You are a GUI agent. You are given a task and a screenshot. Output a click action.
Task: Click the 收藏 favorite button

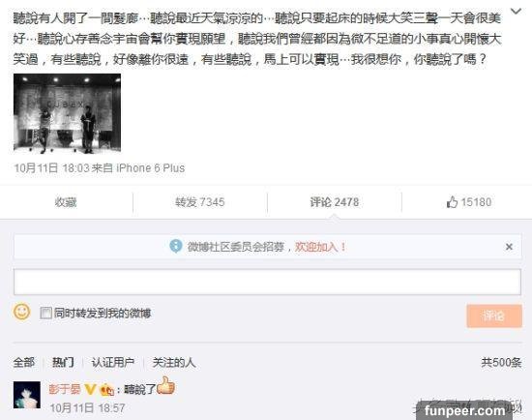pos(66,202)
